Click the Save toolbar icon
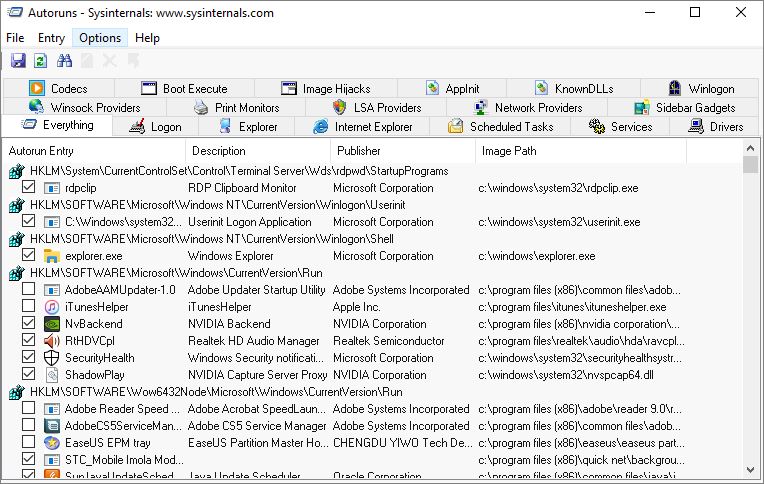The height and width of the screenshot is (484, 764). (18, 61)
